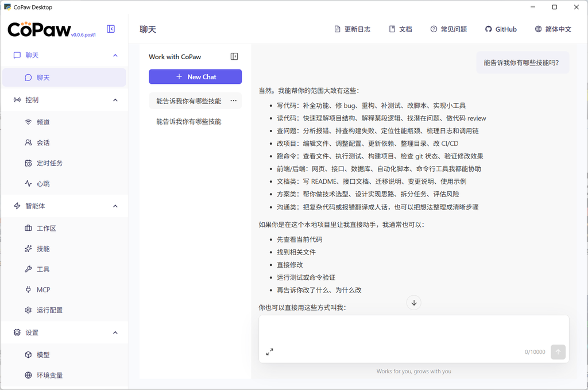Click the chat bubble icon beside 聊天 sub-item
588x390 pixels.
(28, 78)
